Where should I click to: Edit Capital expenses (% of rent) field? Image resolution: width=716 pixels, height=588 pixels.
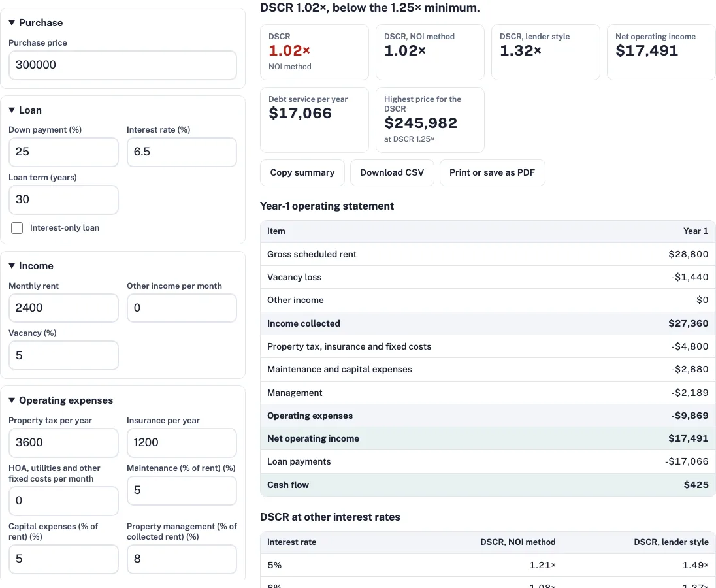63,559
